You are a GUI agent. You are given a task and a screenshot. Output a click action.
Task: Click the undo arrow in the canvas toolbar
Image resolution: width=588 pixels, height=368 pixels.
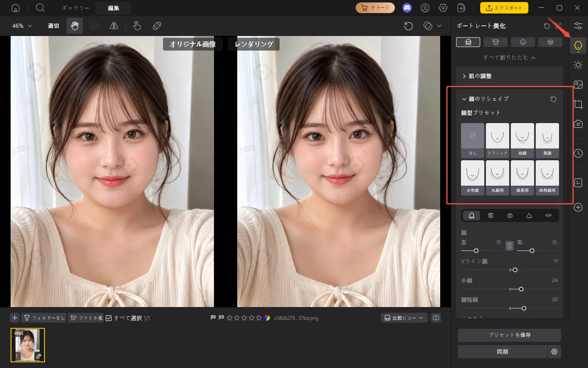[408, 26]
